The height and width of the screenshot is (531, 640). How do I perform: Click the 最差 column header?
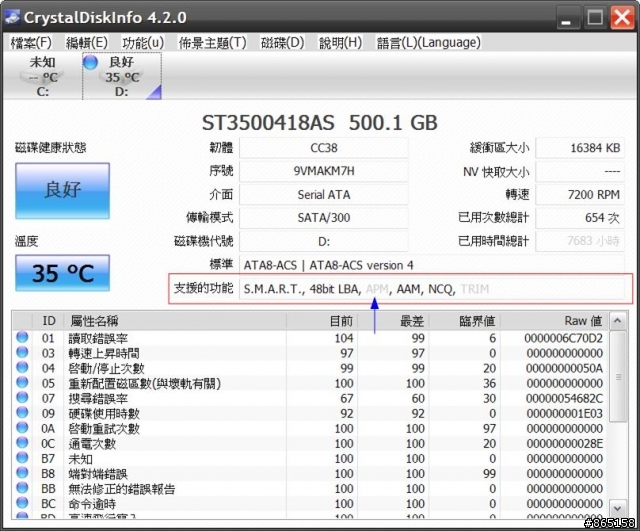(x=393, y=321)
